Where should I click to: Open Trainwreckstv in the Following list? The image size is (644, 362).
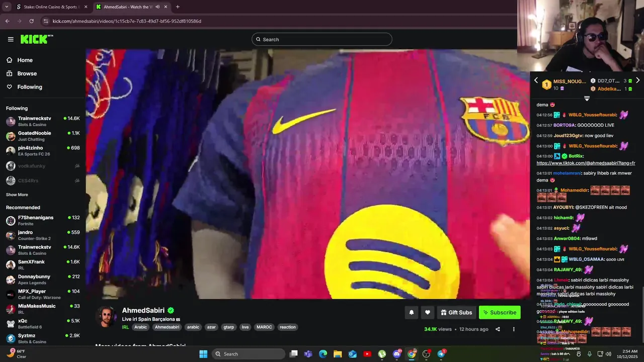pos(43,121)
